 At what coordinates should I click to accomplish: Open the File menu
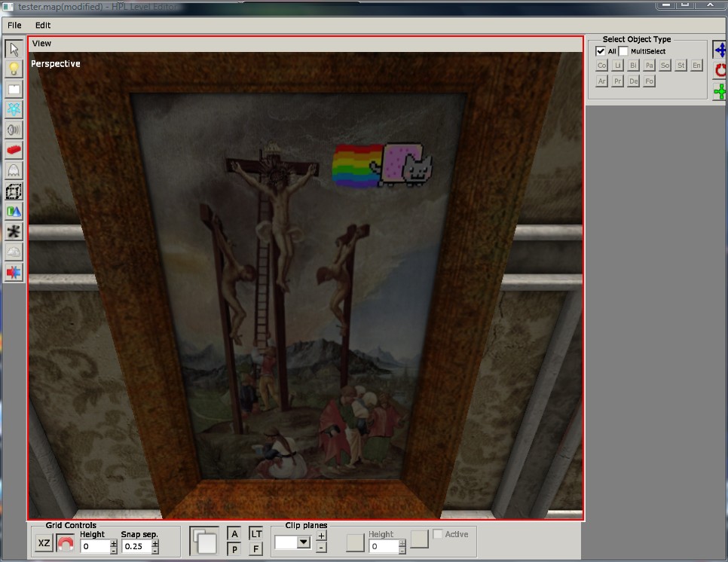14,25
